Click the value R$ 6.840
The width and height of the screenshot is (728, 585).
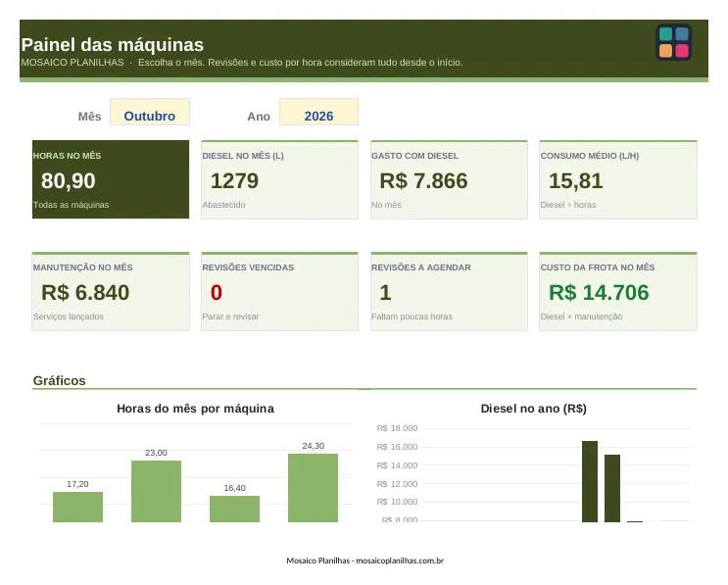[x=85, y=292]
